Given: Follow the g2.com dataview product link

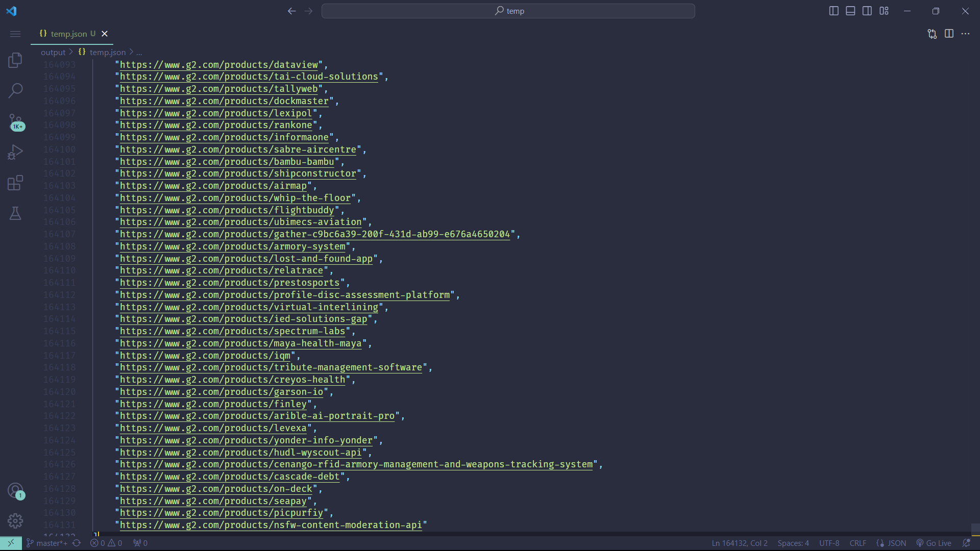Looking at the screenshot, I should 219,65.
